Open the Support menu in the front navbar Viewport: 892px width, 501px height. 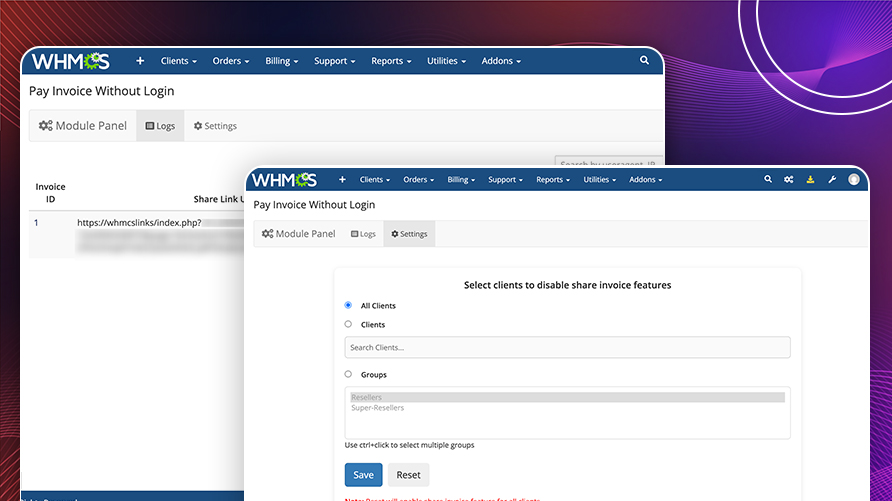(505, 180)
